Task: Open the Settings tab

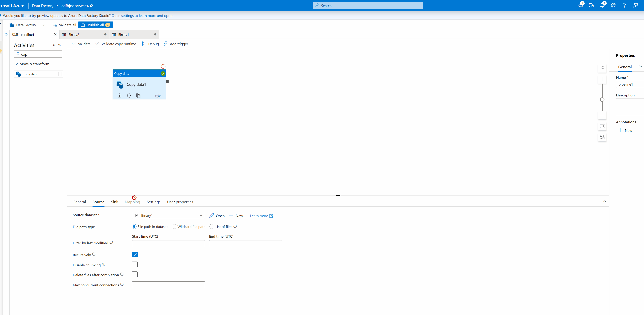Action: pos(153,202)
